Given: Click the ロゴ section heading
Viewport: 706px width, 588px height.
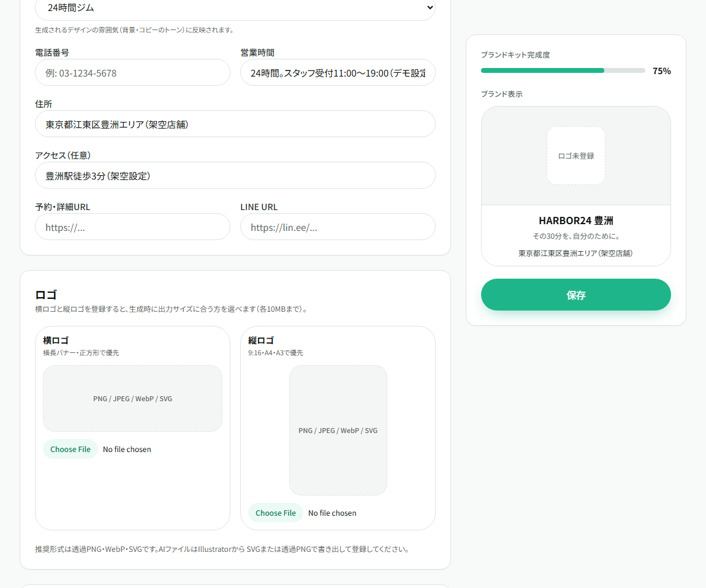Looking at the screenshot, I should [46, 295].
